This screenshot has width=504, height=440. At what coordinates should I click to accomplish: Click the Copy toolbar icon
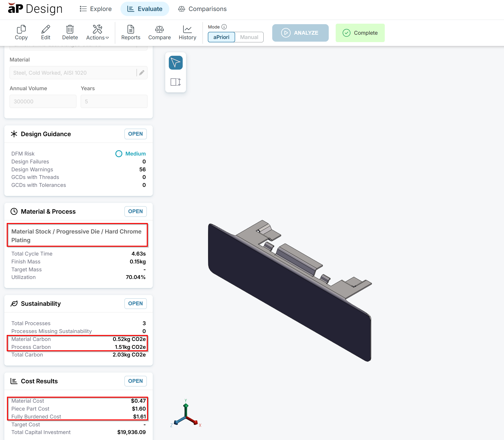(21, 32)
